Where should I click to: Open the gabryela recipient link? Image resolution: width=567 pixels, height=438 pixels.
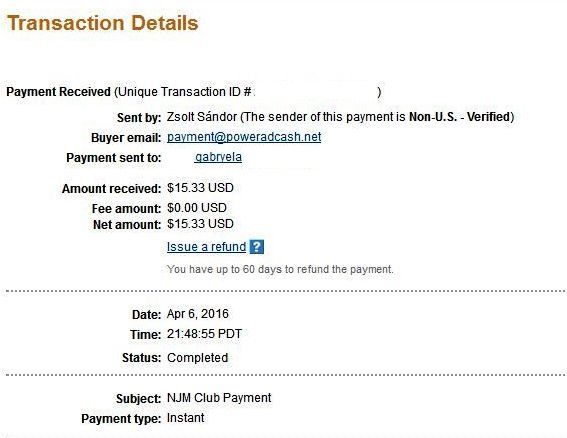(x=218, y=157)
